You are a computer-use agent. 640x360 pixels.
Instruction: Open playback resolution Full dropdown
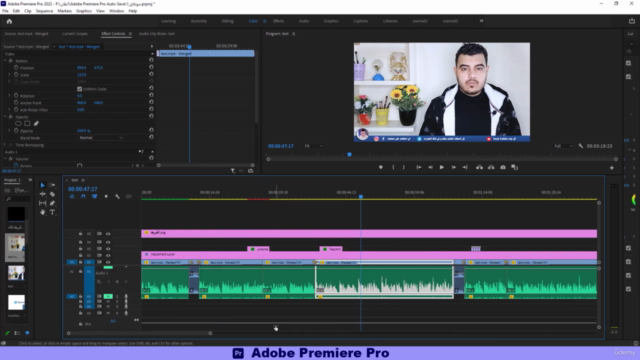coord(564,146)
